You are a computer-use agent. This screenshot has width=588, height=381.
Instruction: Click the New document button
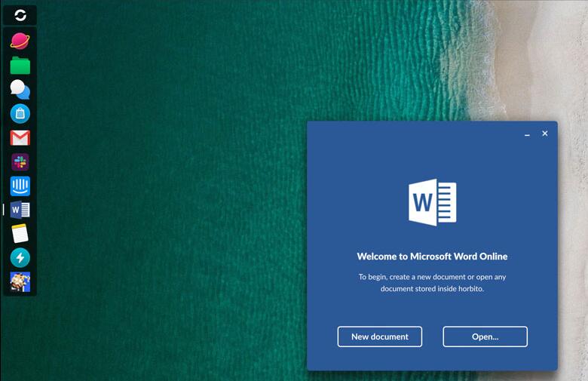coord(379,336)
